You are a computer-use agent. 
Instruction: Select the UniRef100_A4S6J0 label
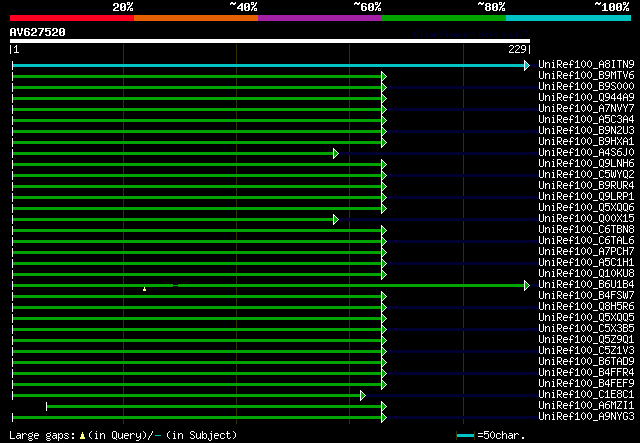[586, 153]
